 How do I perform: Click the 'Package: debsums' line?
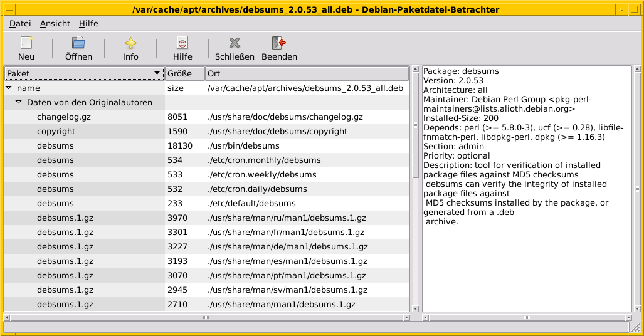point(461,71)
